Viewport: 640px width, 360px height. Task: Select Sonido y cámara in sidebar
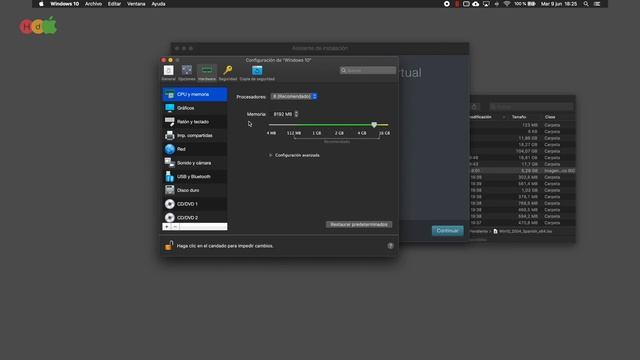195,163
